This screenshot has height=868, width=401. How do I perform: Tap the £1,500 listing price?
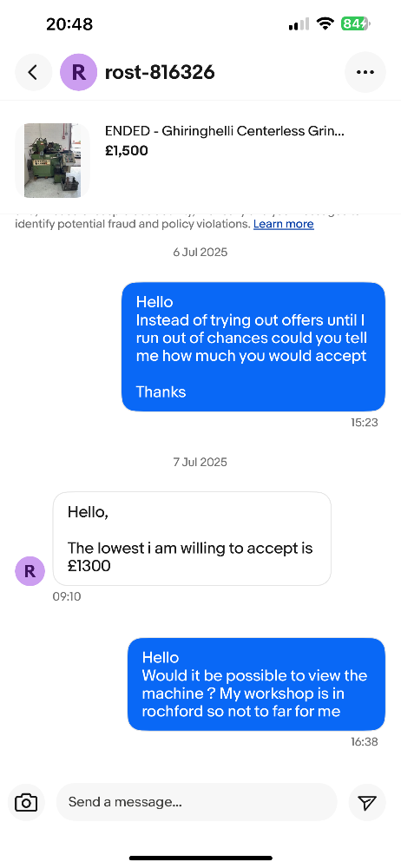coord(126,150)
